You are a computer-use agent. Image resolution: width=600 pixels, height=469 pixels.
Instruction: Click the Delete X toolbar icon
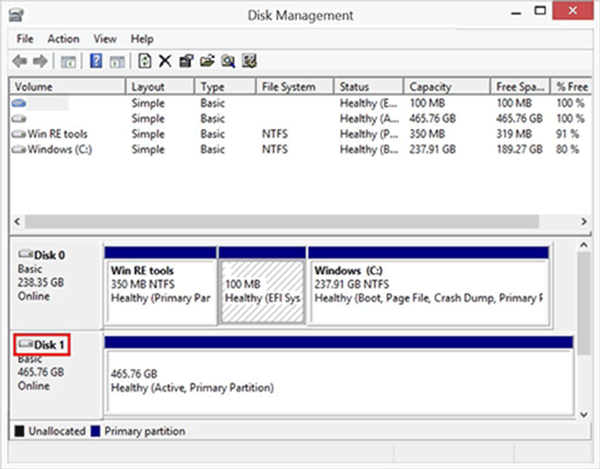(165, 61)
